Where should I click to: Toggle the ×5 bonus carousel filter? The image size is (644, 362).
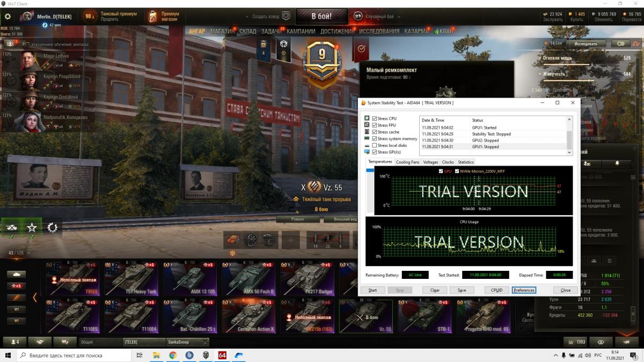pos(16,286)
